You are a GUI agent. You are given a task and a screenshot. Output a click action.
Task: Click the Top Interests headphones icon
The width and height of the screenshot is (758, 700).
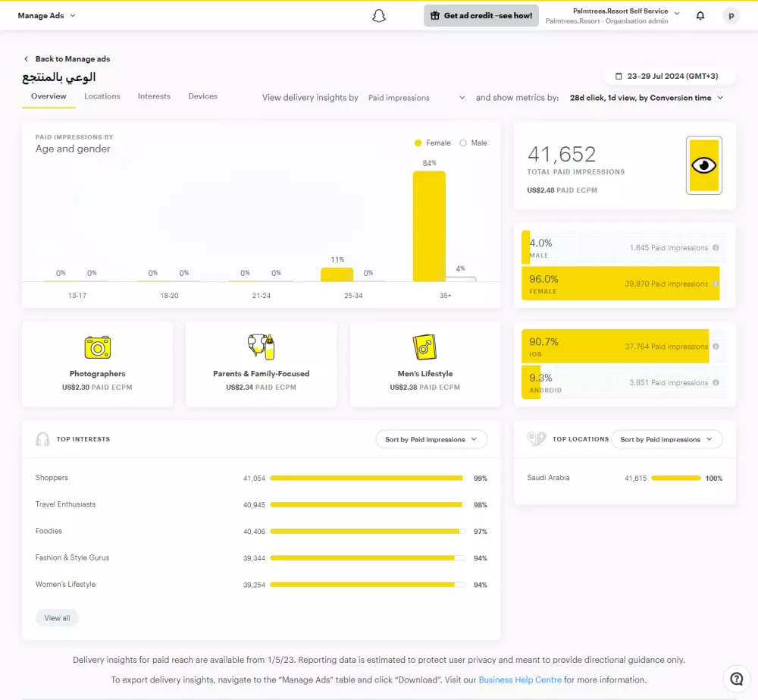[x=42, y=439]
